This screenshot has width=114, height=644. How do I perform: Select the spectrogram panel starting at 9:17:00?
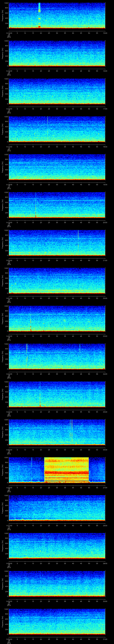57,129
